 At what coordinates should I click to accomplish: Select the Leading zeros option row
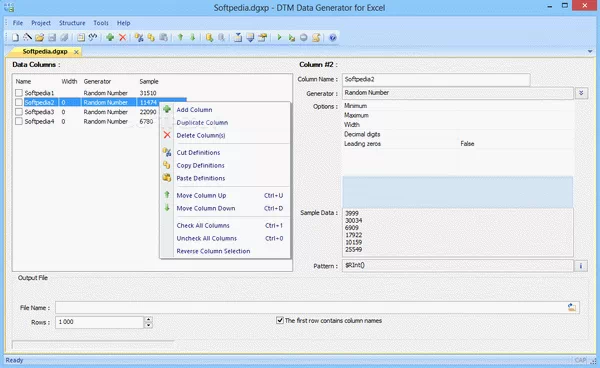(x=458, y=143)
